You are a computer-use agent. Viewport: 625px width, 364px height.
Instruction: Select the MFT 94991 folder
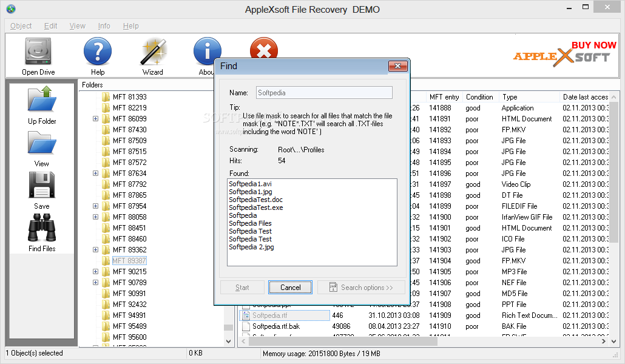click(129, 315)
